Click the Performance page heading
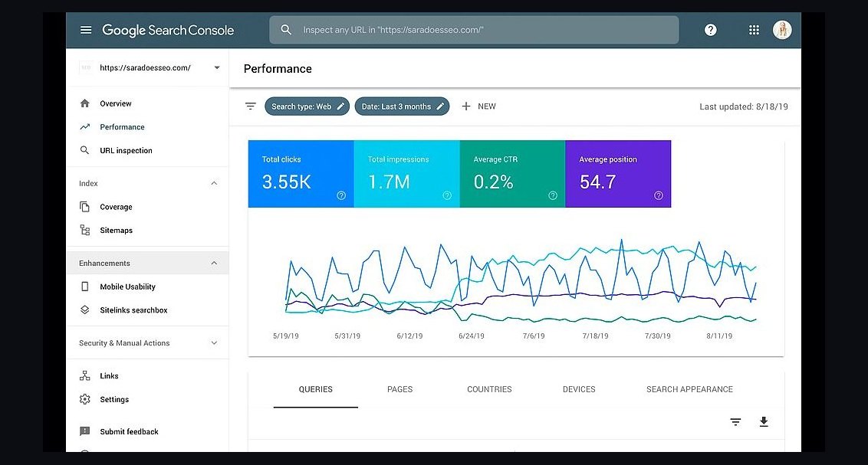Image resolution: width=868 pixels, height=465 pixels. tap(278, 68)
